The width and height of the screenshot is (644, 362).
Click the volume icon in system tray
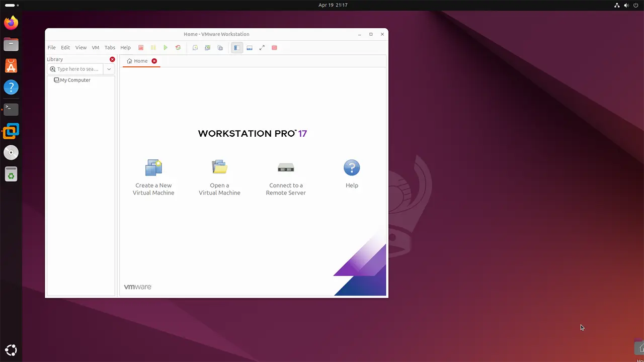(x=626, y=5)
